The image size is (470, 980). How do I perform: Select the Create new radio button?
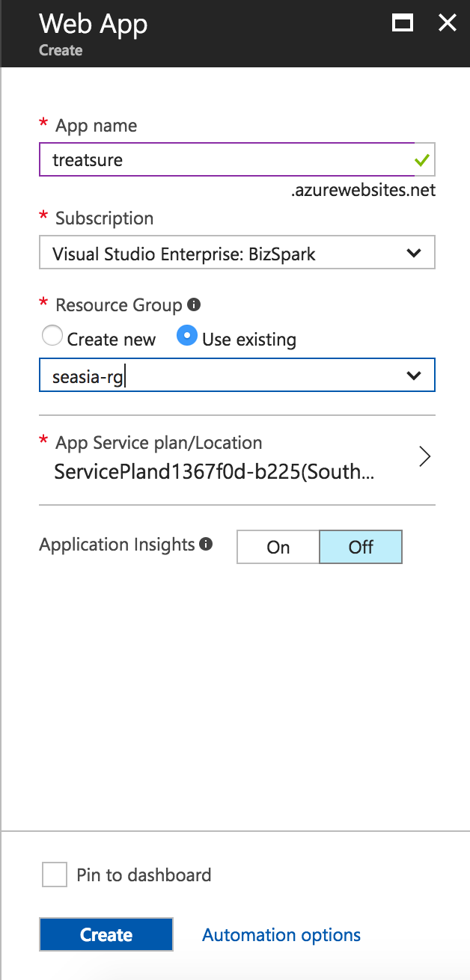[52, 337]
